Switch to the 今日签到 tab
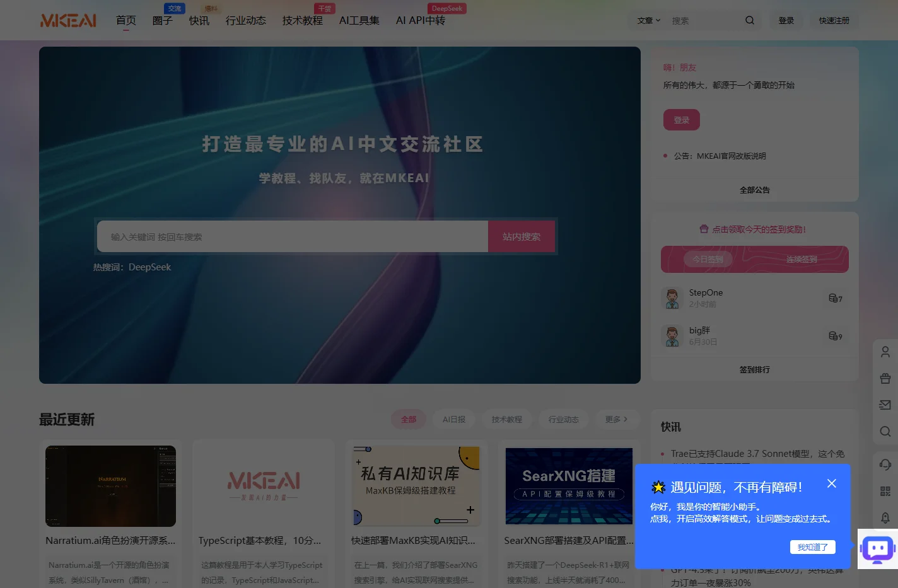This screenshot has width=898, height=588. [708, 259]
